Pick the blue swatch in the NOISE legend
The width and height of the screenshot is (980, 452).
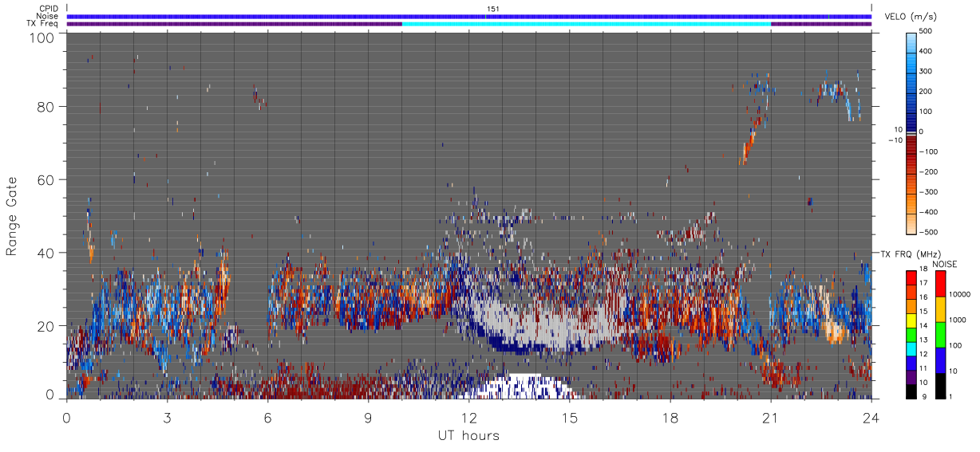939,360
